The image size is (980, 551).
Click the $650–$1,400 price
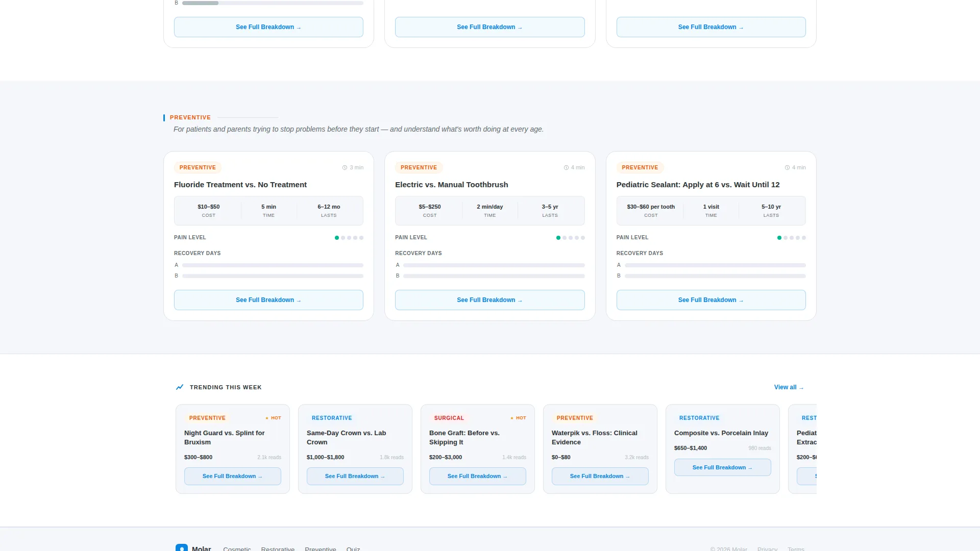click(x=691, y=448)
